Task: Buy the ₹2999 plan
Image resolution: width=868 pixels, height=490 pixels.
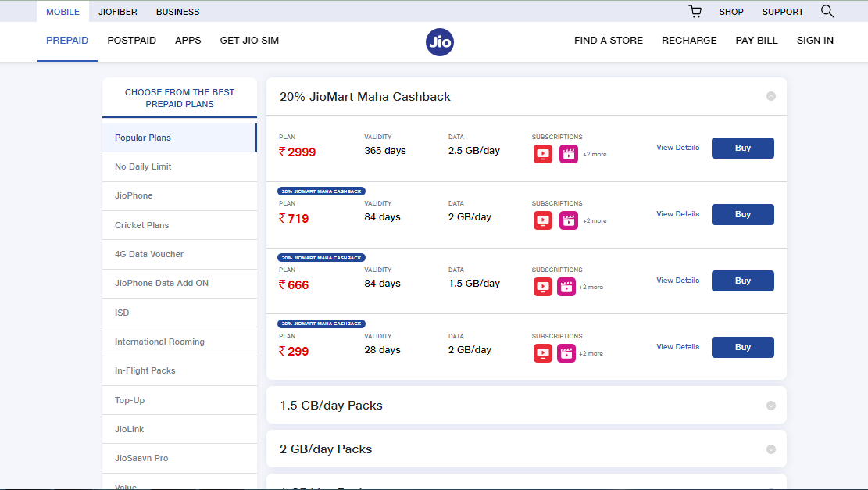Action: [x=742, y=148]
